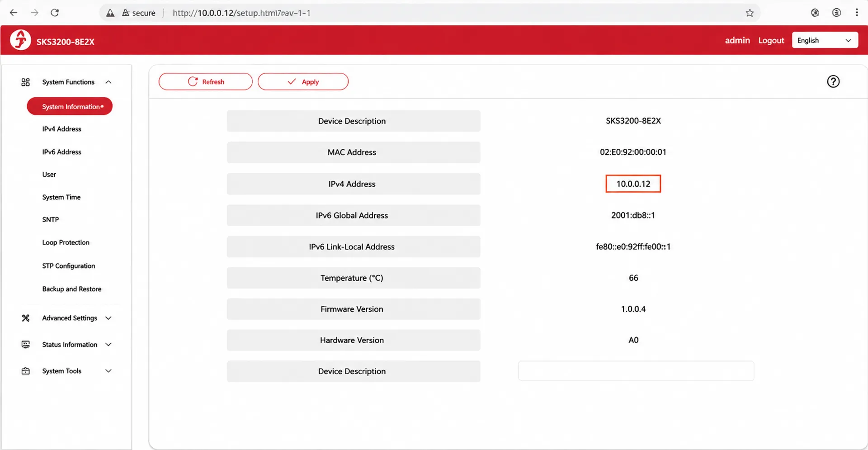Click the SKS3200-8E2X brand logo
868x450 pixels.
[x=21, y=40]
